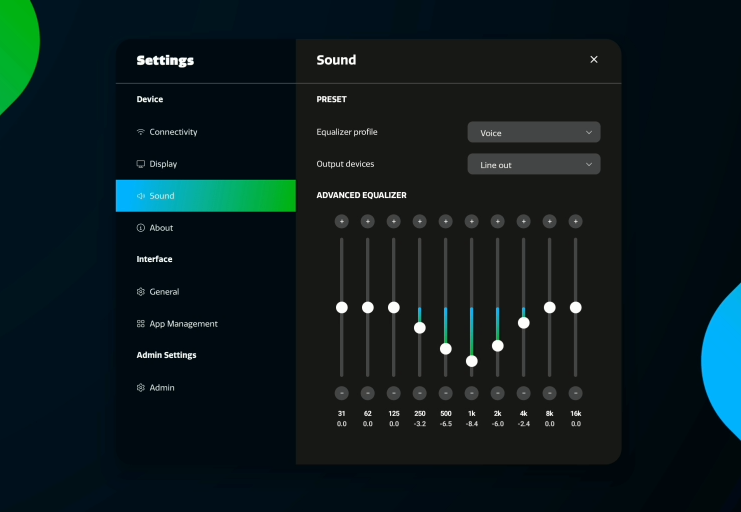Click the 500 Hz slider handle at -6.5
Viewport: 741px width, 512px height.
[x=446, y=349]
